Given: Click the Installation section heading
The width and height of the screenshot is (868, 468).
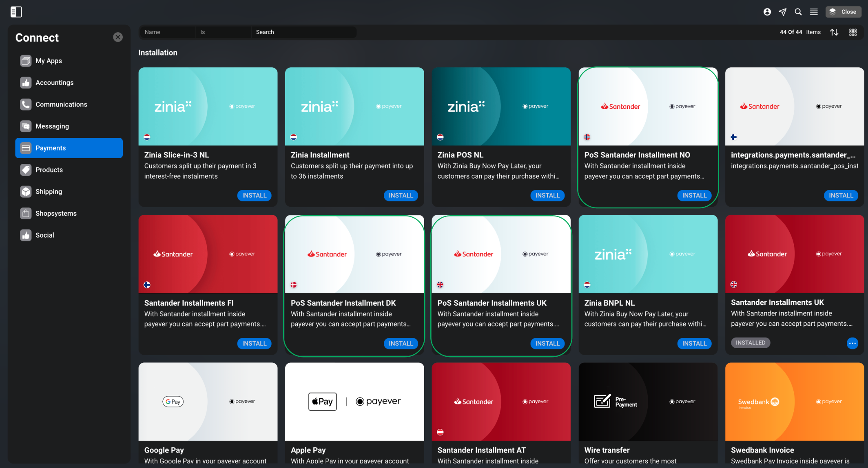Looking at the screenshot, I should [x=158, y=53].
